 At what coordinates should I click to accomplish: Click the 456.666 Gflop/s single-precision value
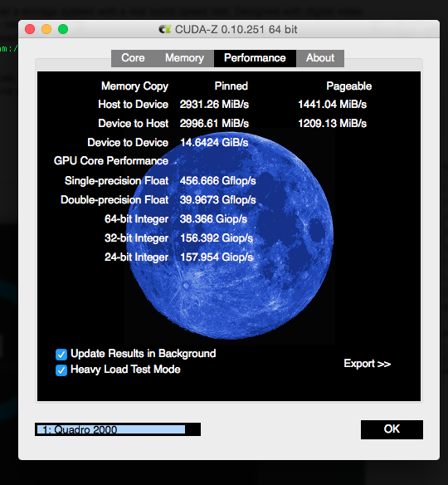218,181
